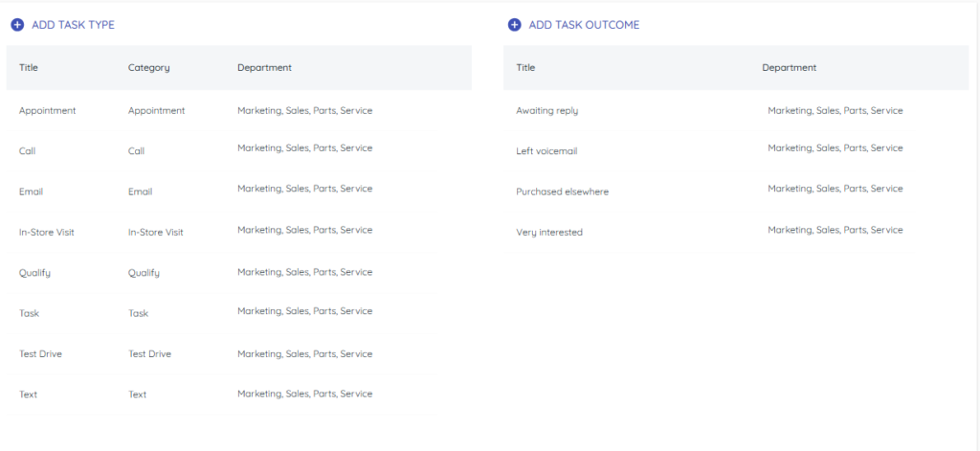Screen dimensions: 980x451
Task: Click the ADD TASK OUTCOME link
Action: coord(584,25)
